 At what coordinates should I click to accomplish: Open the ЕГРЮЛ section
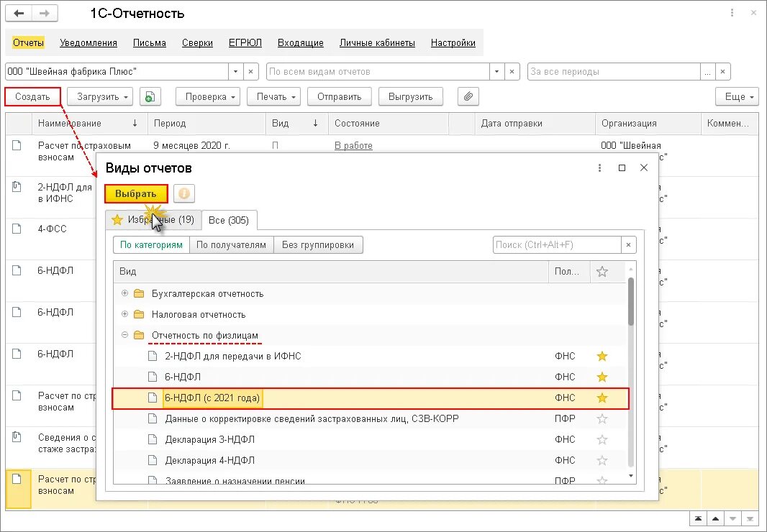245,43
